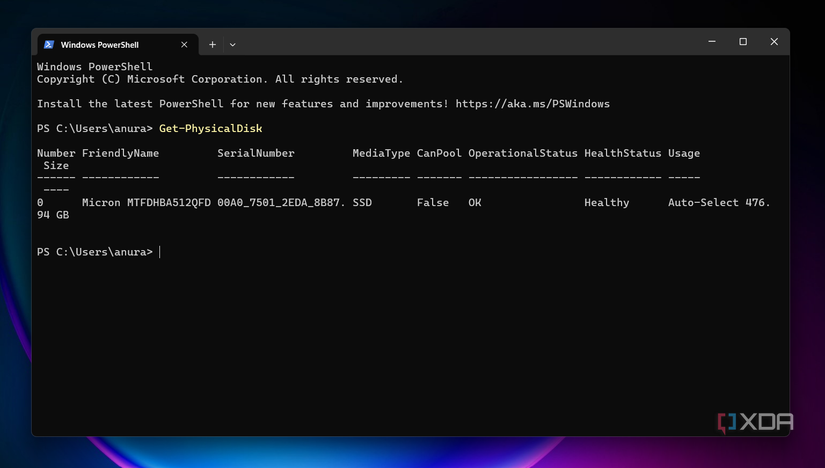Click the MediaType column header
This screenshot has height=468, width=825.
point(381,153)
